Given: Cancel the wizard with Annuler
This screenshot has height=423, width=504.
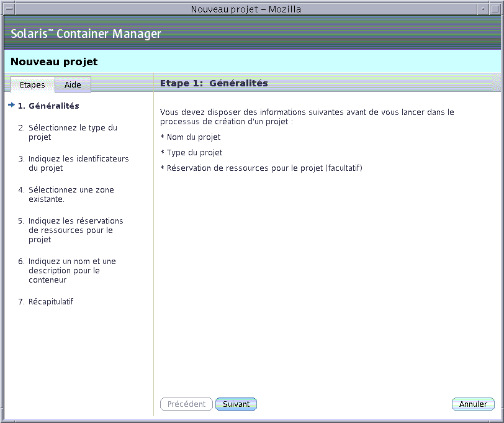Looking at the screenshot, I should (473, 404).
